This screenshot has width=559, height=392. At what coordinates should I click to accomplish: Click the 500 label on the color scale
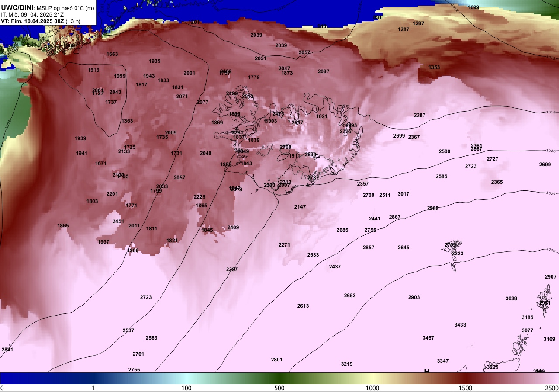[279, 388]
